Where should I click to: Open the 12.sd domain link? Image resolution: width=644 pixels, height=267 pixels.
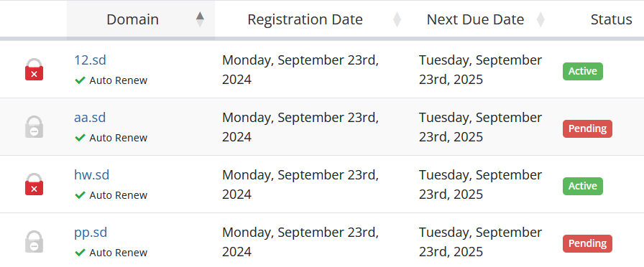pos(90,60)
